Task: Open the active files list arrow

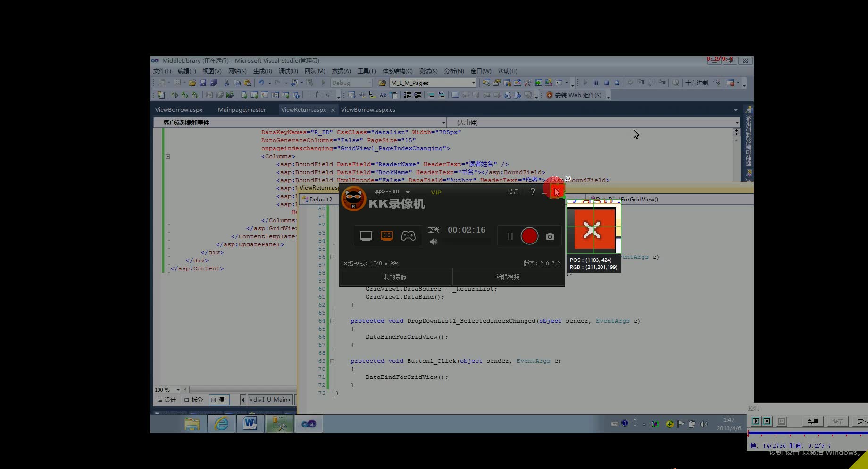Action: coord(736,110)
